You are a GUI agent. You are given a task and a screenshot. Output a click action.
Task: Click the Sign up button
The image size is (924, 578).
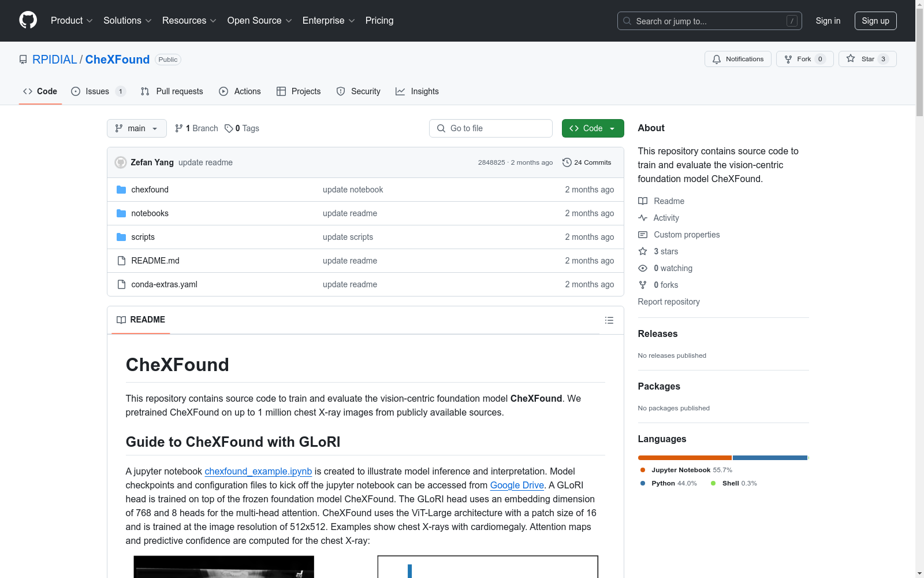(875, 21)
